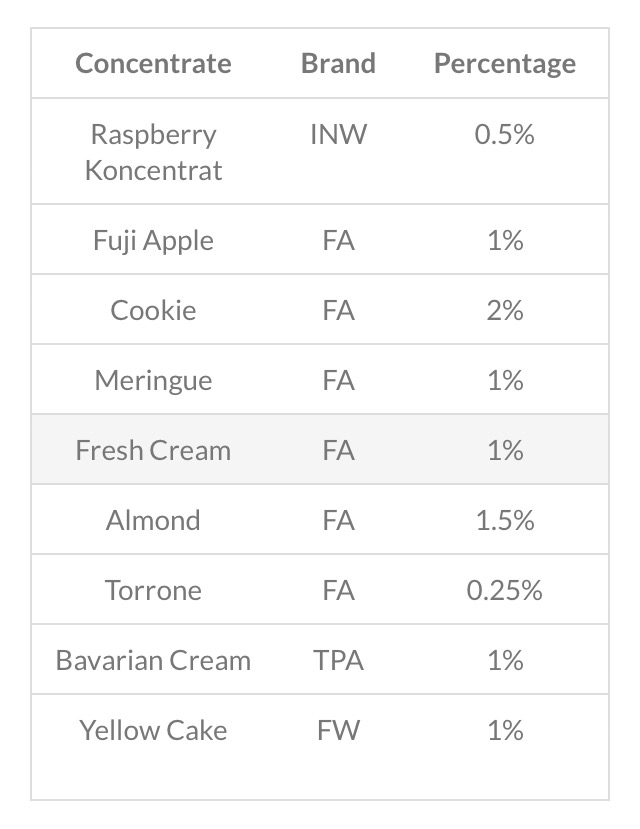The height and width of the screenshot is (829, 640).
Task: Select the Fuji Apple concentrate
Action: coord(153,241)
